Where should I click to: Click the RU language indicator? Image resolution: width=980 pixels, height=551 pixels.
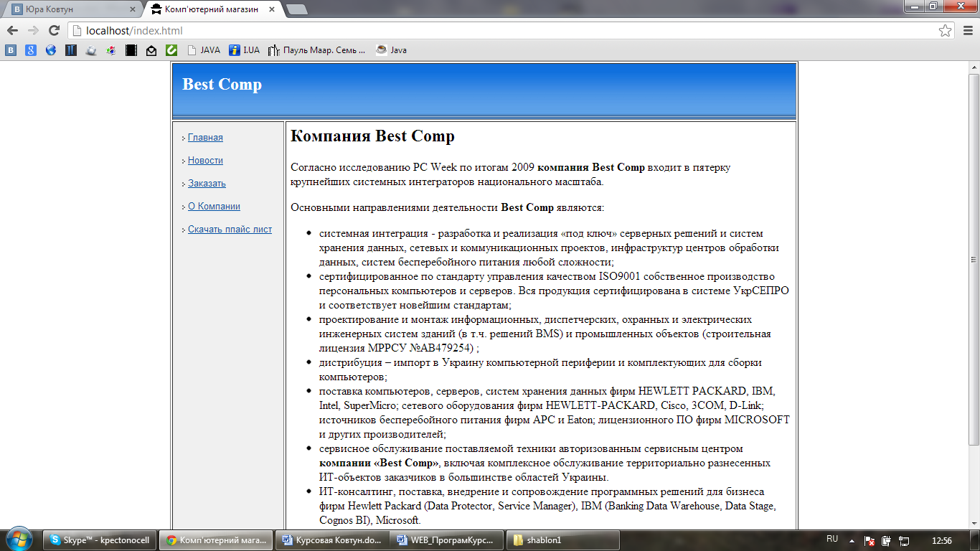pos(832,540)
